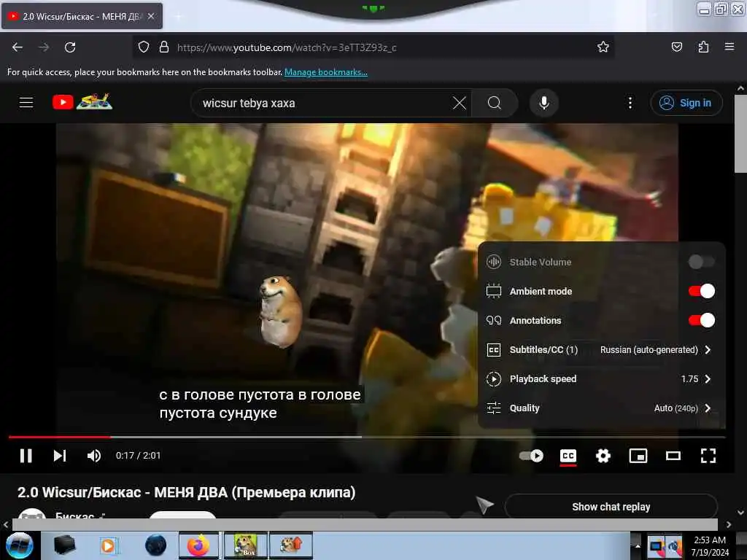
Task: Click the horizontal page scrollbar
Action: coord(365,524)
